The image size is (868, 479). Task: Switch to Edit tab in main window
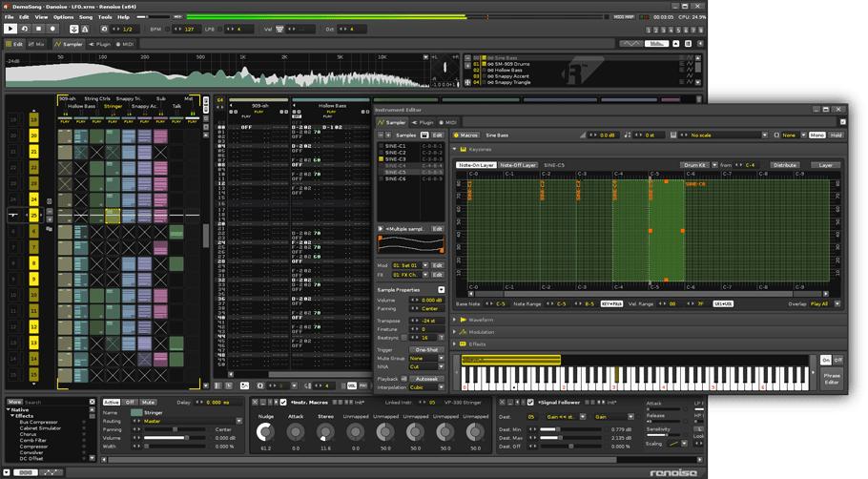[x=14, y=44]
